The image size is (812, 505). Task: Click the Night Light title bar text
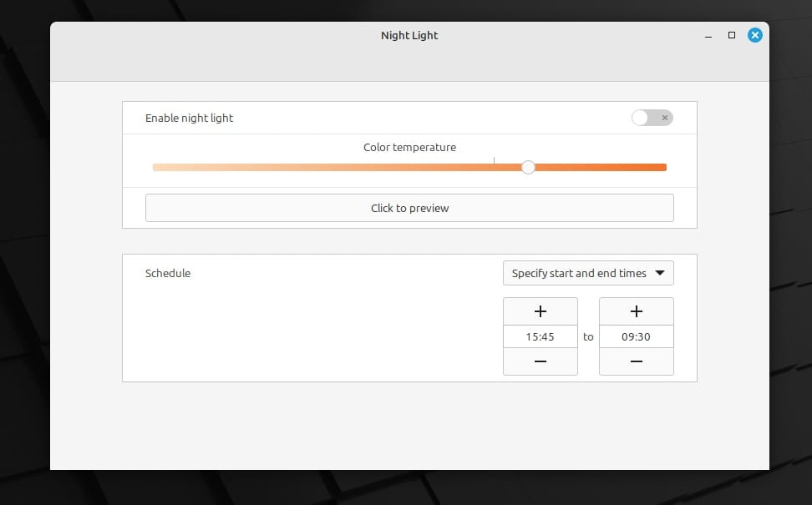409,35
